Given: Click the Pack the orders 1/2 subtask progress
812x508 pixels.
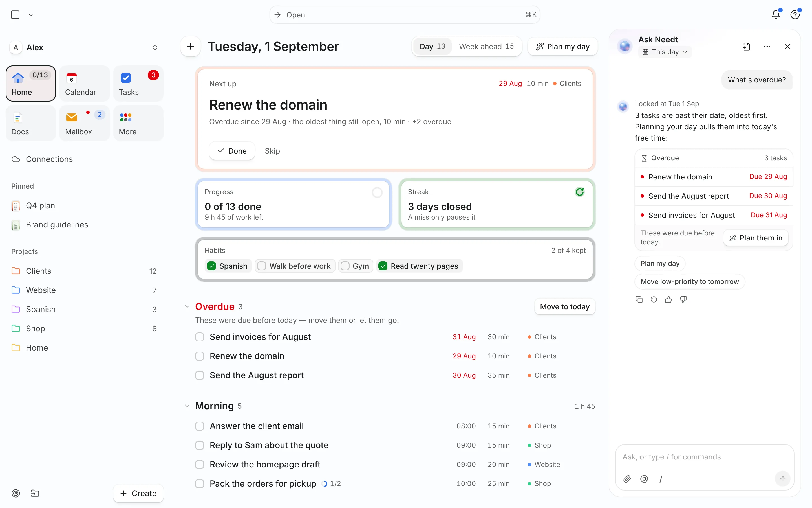Looking at the screenshot, I should (x=331, y=484).
